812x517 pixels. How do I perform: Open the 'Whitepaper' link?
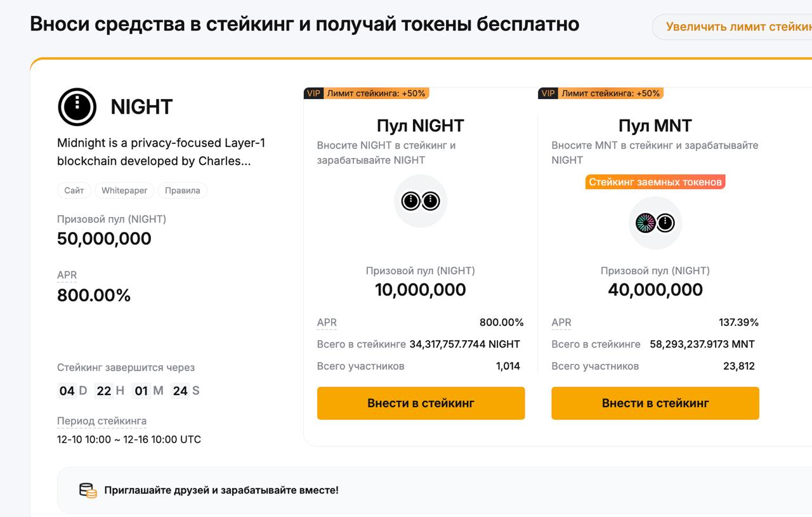124,190
